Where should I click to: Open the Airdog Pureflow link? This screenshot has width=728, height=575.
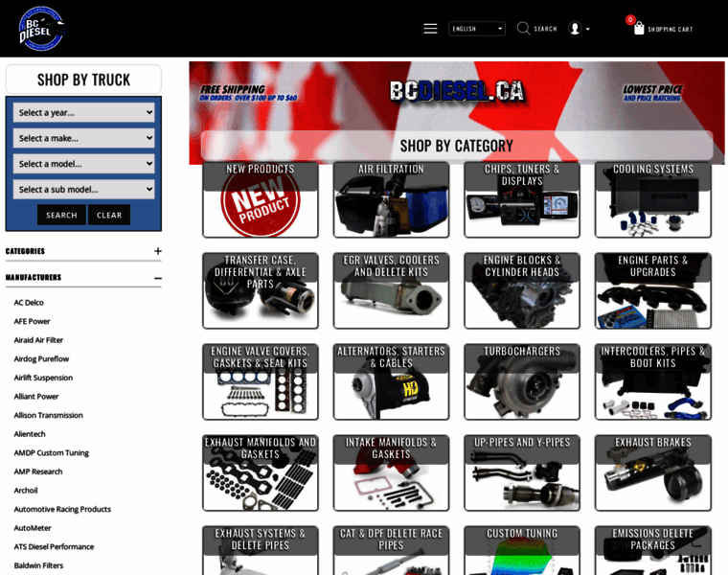[41, 359]
